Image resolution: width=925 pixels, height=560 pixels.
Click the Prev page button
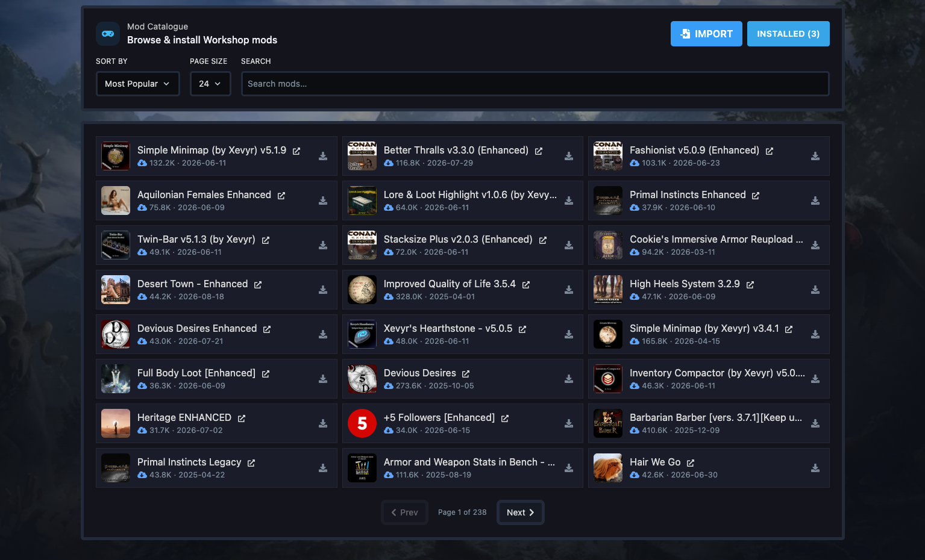click(404, 512)
